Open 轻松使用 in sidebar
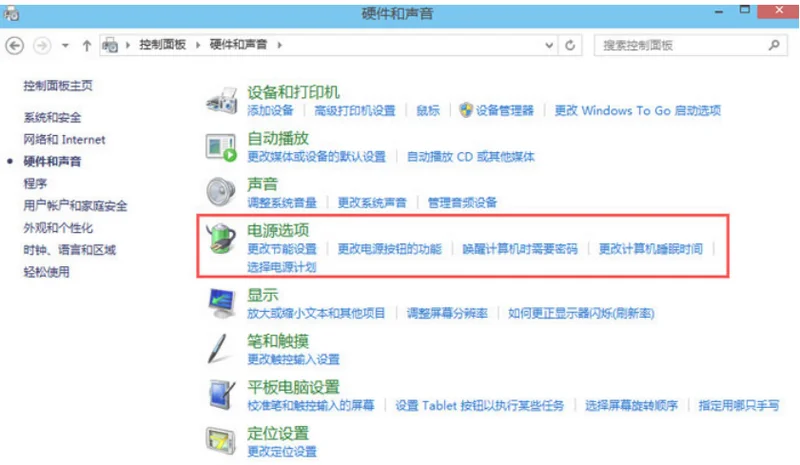Screen dimensions: 800x465 [46, 272]
